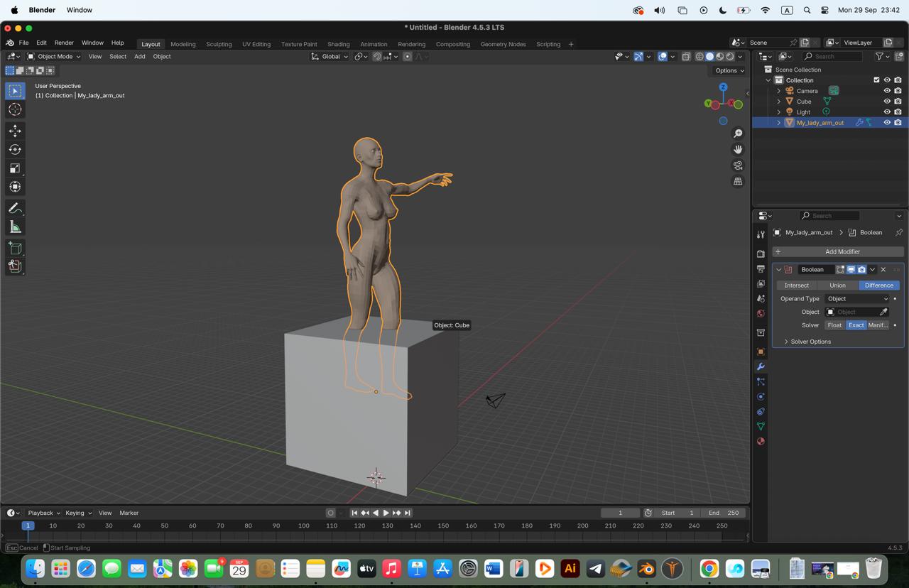909x588 pixels.
Task: Set boolean operation to Union
Action: (837, 285)
